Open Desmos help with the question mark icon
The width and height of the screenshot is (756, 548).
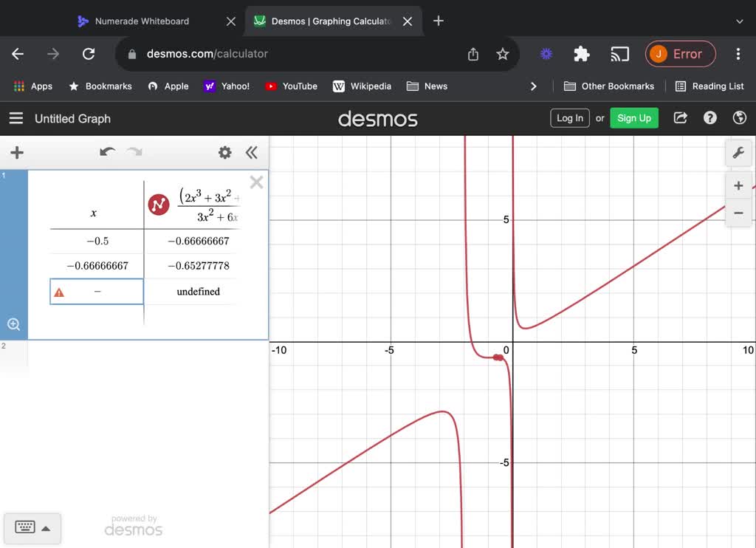click(x=709, y=117)
